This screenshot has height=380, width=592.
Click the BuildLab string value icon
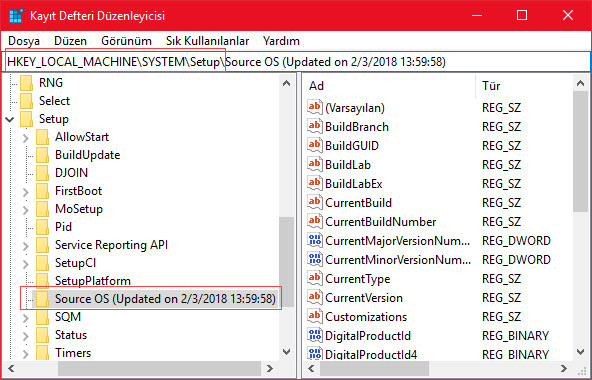[x=314, y=164]
